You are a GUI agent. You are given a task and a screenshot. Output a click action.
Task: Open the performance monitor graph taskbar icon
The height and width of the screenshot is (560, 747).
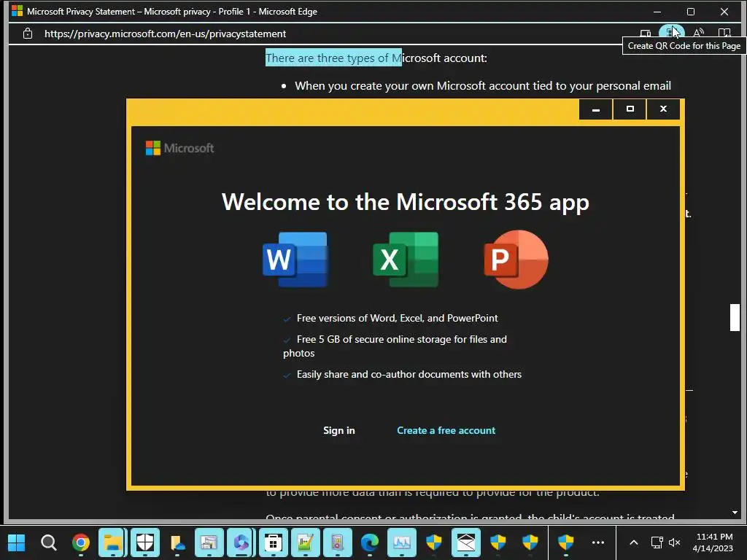[402, 542]
